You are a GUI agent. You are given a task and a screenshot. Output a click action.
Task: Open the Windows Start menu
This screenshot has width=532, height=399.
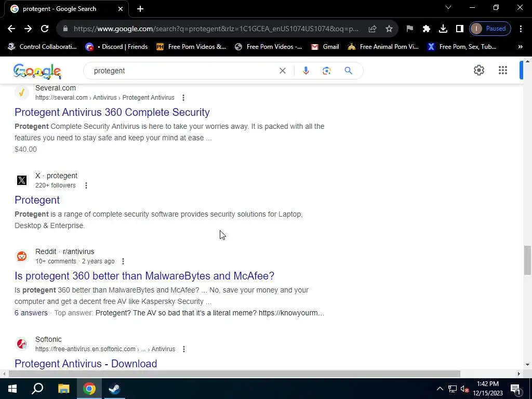pyautogui.click(x=12, y=389)
